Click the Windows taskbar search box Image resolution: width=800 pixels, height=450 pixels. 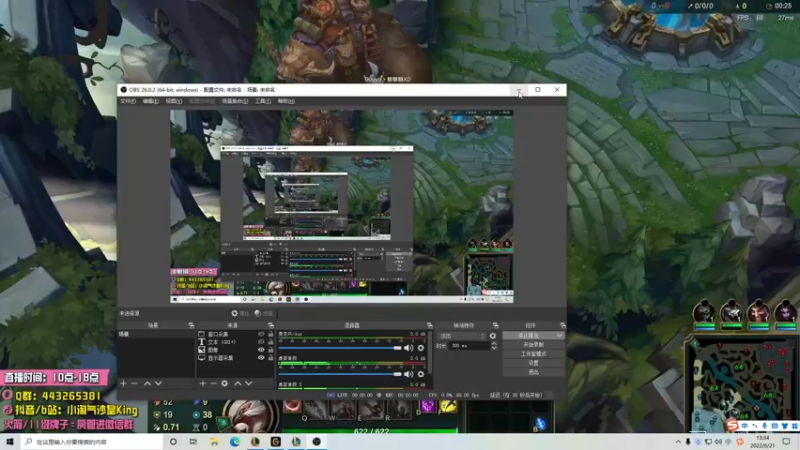click(x=92, y=441)
